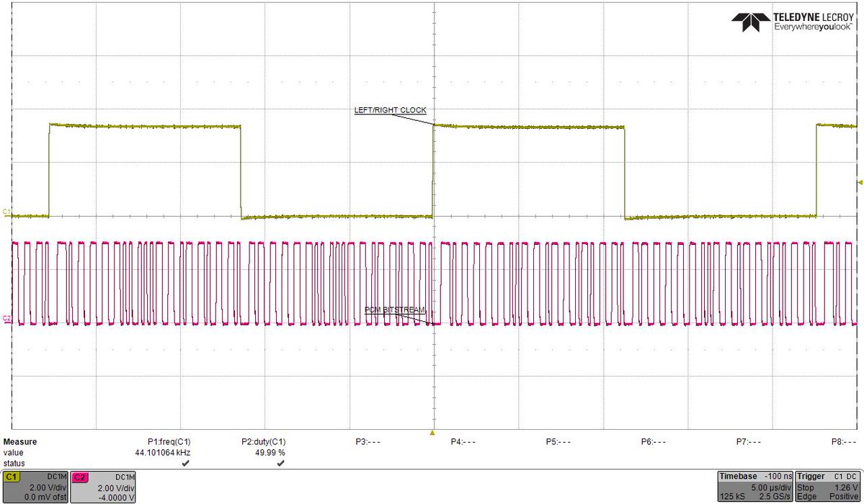
Task: Click the pink C2 ground level marker
Action: pos(6,318)
